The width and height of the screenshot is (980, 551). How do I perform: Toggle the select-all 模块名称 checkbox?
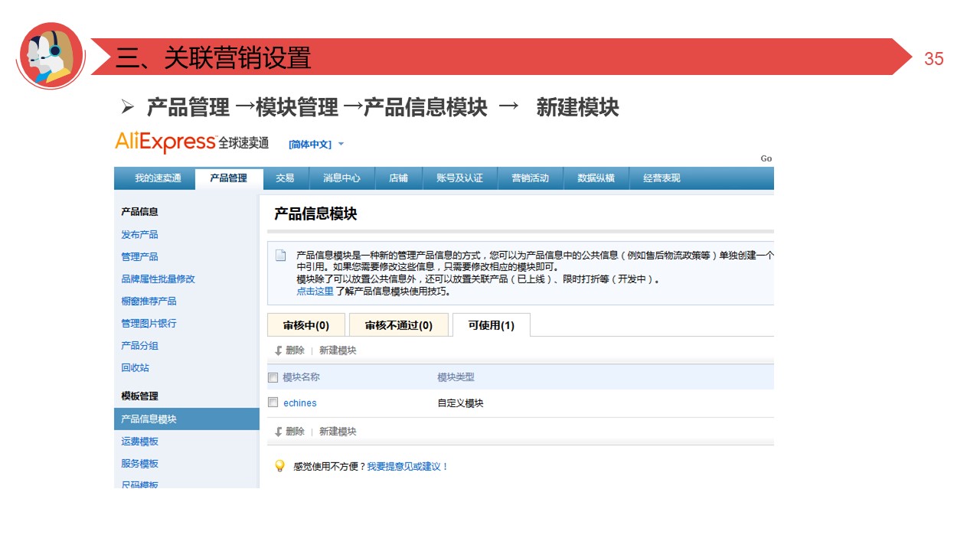click(x=273, y=377)
